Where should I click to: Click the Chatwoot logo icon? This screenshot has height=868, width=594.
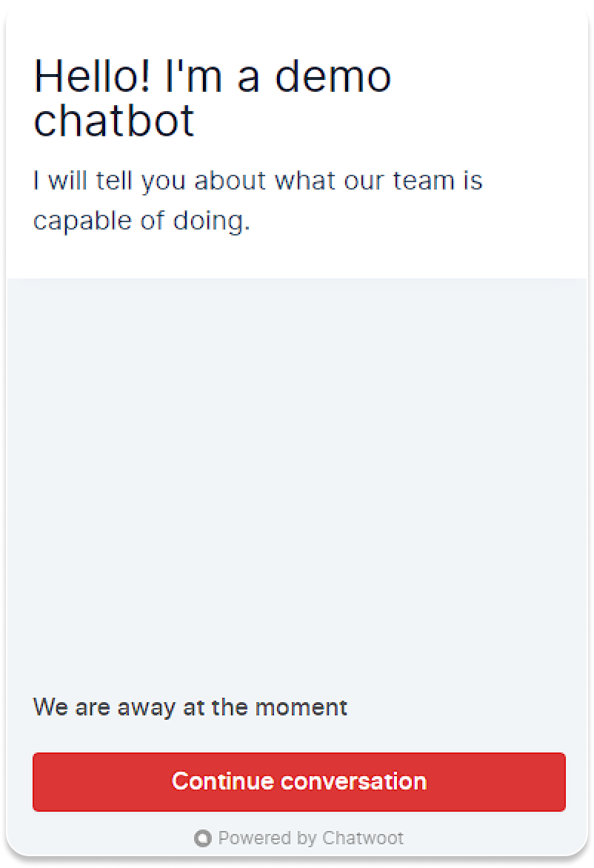[x=202, y=838]
